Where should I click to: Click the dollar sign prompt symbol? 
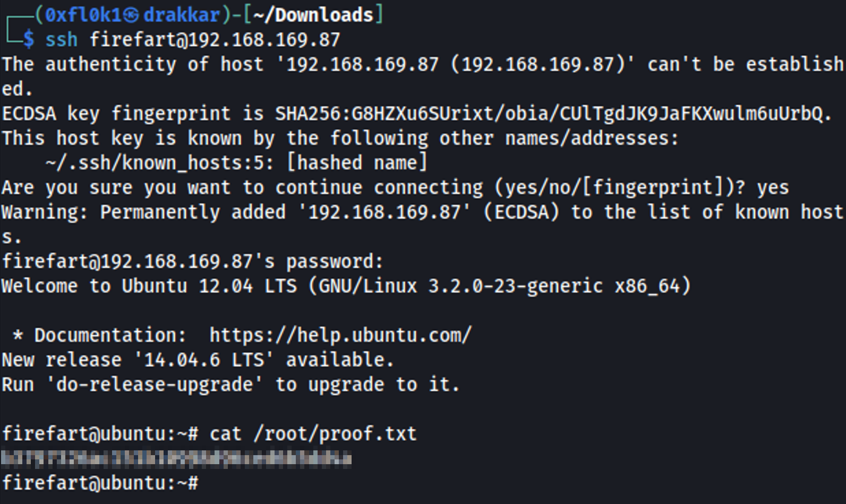[x=29, y=40]
